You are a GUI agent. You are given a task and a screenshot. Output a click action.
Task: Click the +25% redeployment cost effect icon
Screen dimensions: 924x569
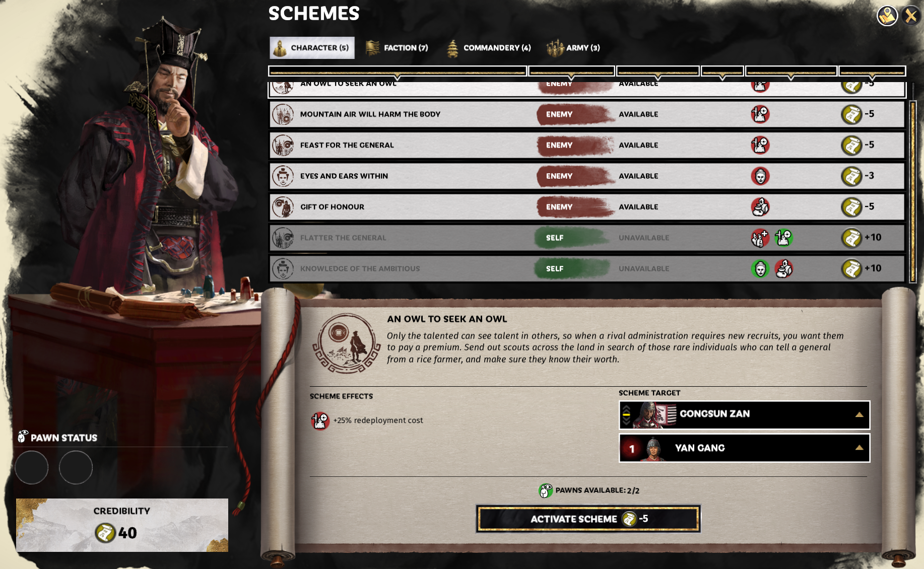(320, 420)
